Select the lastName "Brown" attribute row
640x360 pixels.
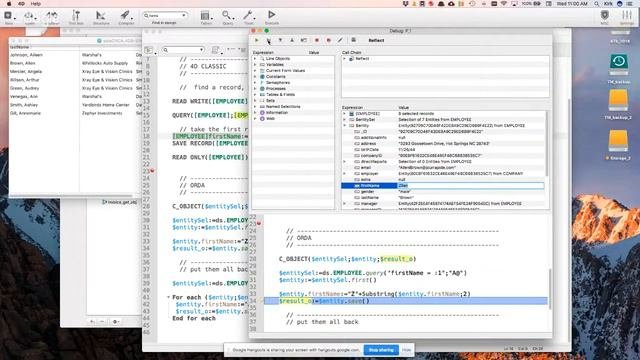(x=442, y=198)
